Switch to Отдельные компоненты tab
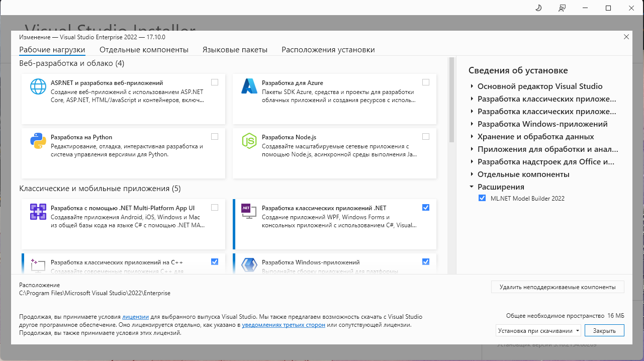644x361 pixels. coord(144,50)
